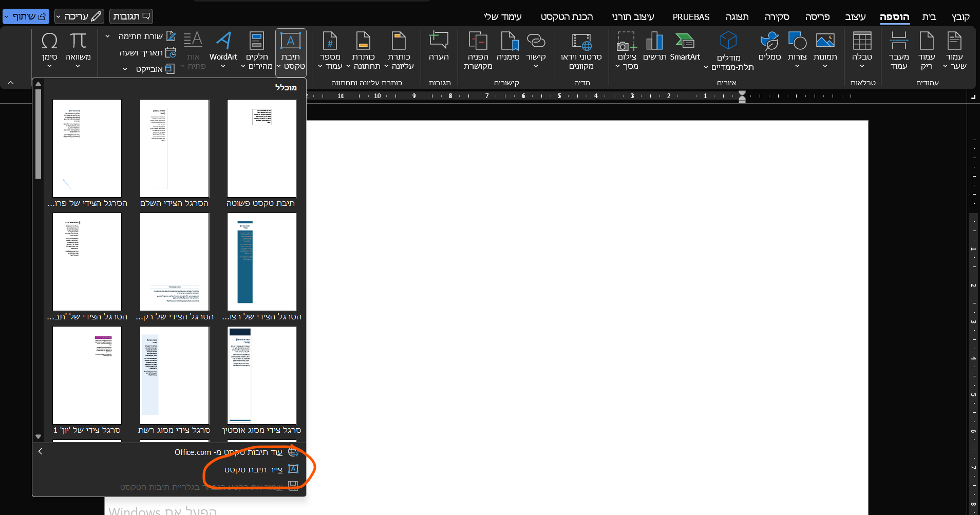Viewport: 980px width, 515px height.
Task: Switch to the סקירה (Review) tab
Action: click(777, 17)
